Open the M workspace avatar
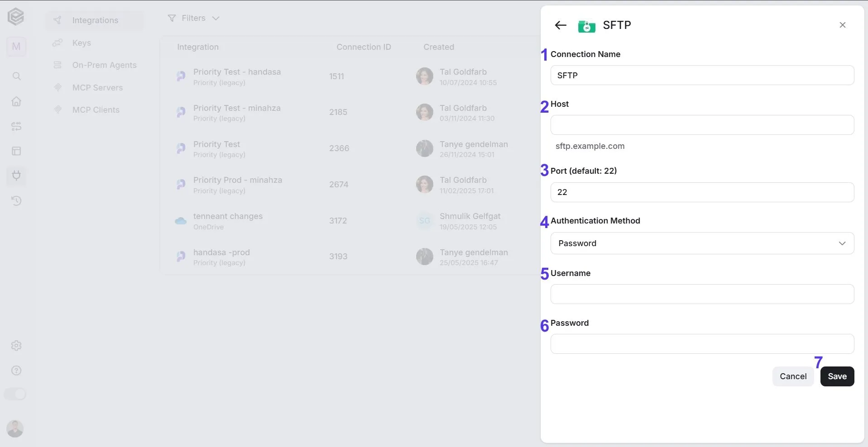Viewport: 868px width, 447px height. tap(16, 47)
